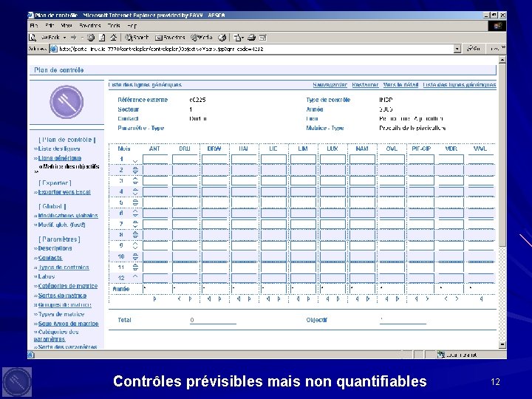Open the Help menu
Viewport: 532px width, 399px height.
pos(132,25)
